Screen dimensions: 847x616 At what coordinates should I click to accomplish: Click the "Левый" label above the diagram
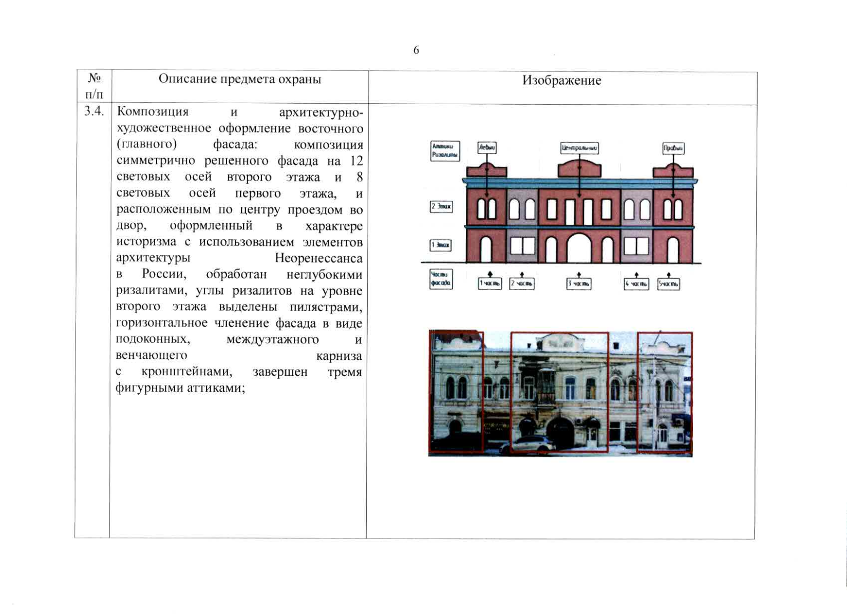click(487, 148)
